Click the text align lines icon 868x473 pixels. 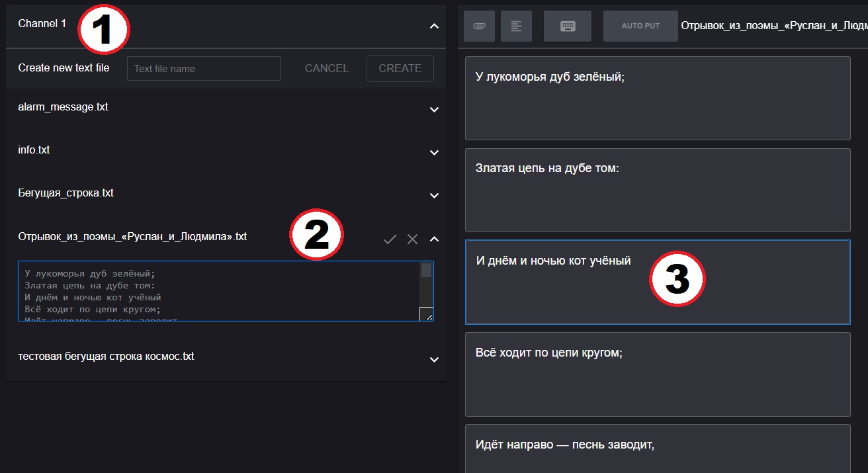tap(516, 26)
